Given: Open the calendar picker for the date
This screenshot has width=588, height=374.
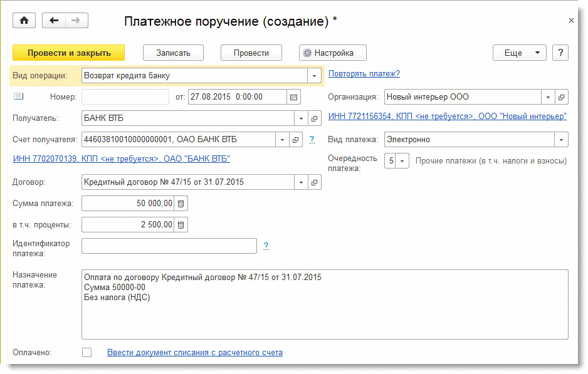Looking at the screenshot, I should pos(293,97).
